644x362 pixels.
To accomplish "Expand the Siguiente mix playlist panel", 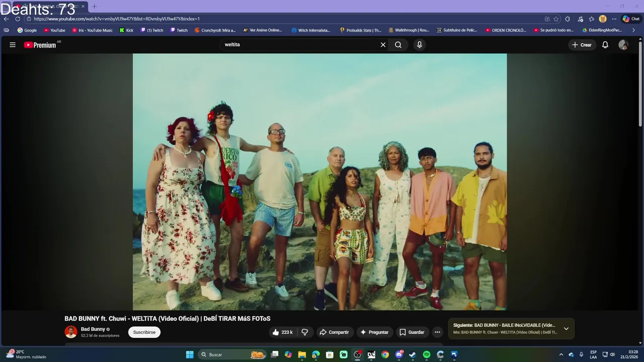I will 566,329.
